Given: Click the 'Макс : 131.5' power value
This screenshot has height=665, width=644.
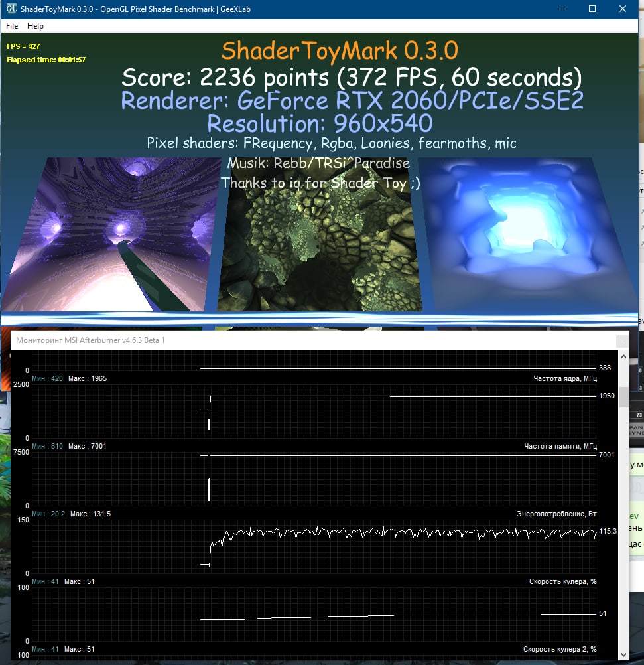Looking at the screenshot, I should coord(90,514).
